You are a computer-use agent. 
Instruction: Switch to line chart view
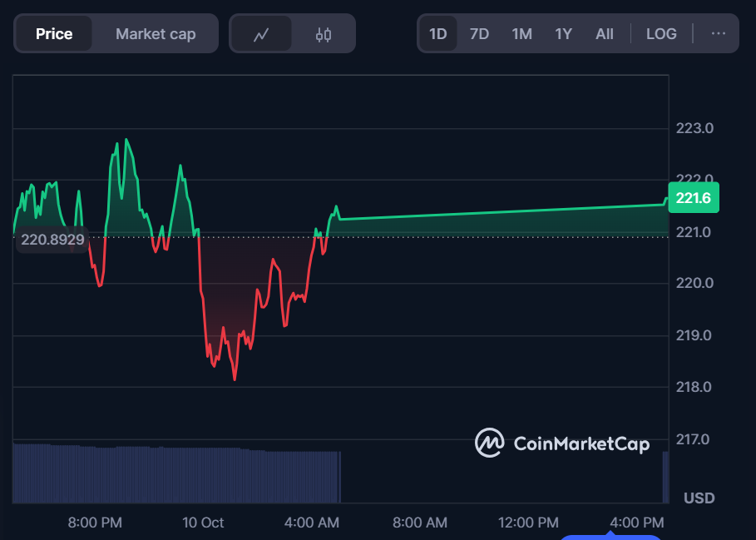pyautogui.click(x=261, y=34)
